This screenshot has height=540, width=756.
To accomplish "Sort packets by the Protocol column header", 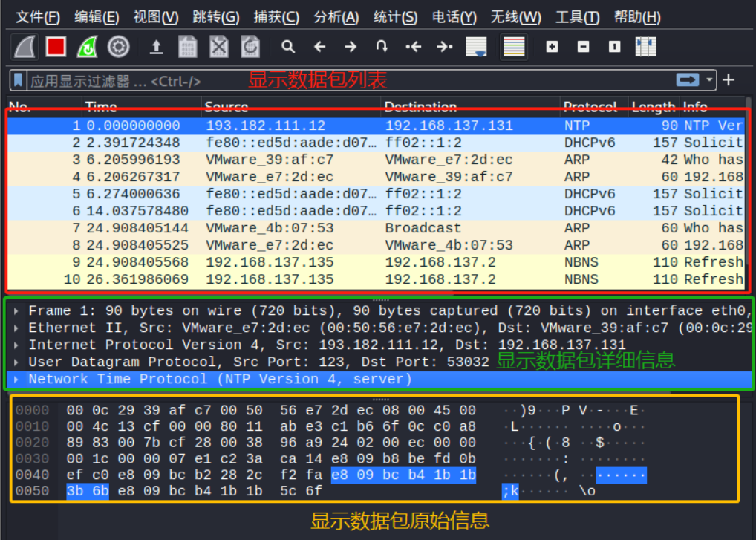I will pos(590,107).
